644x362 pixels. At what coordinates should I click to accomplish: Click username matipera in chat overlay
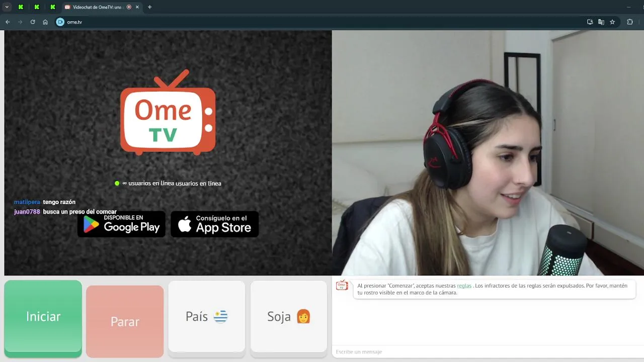pyautogui.click(x=27, y=202)
